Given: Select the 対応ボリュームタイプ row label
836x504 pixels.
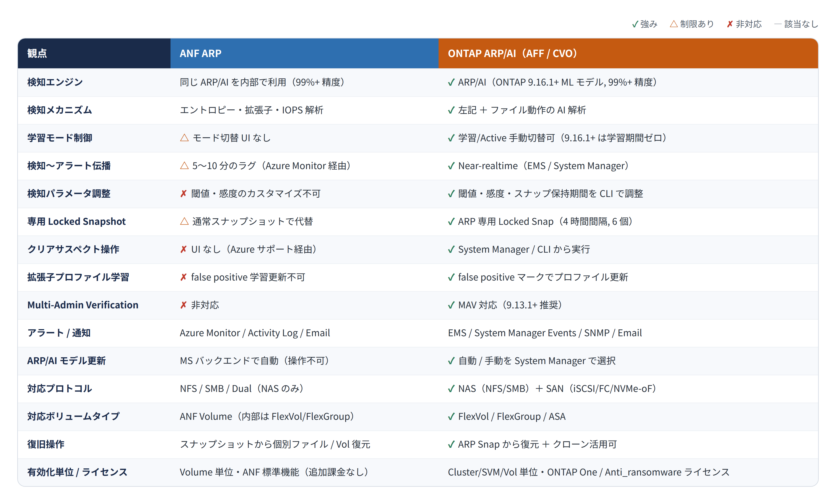Looking at the screenshot, I should coord(74,416).
